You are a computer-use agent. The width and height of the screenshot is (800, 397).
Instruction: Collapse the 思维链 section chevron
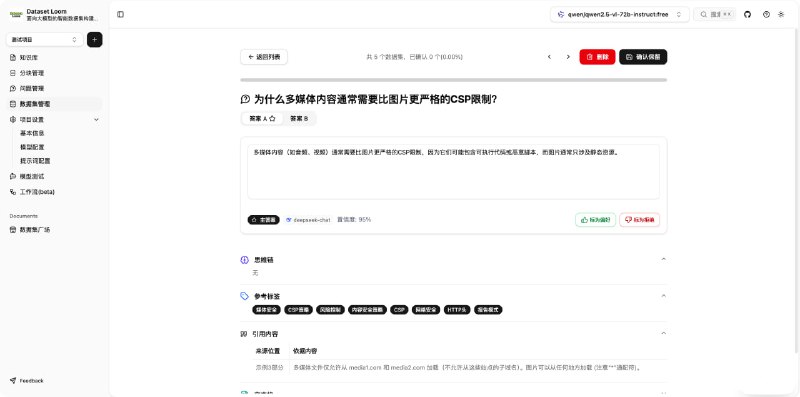[663, 259]
